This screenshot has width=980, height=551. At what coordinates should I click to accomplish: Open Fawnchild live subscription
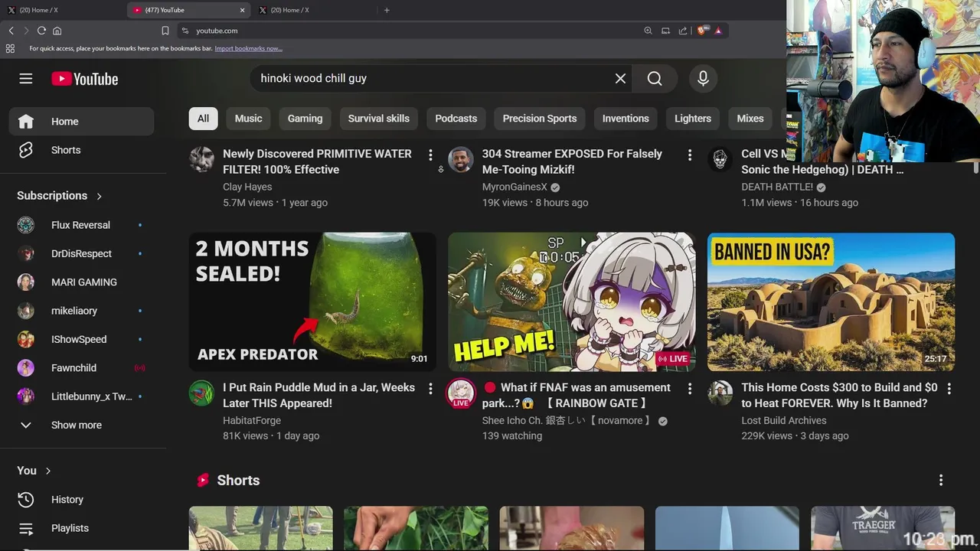point(81,368)
